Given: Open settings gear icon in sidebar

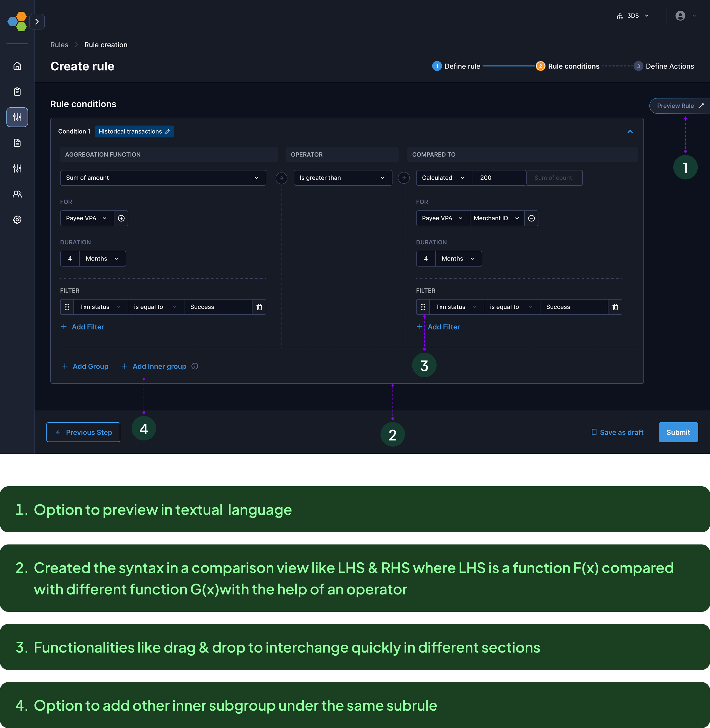Looking at the screenshot, I should 17,220.
